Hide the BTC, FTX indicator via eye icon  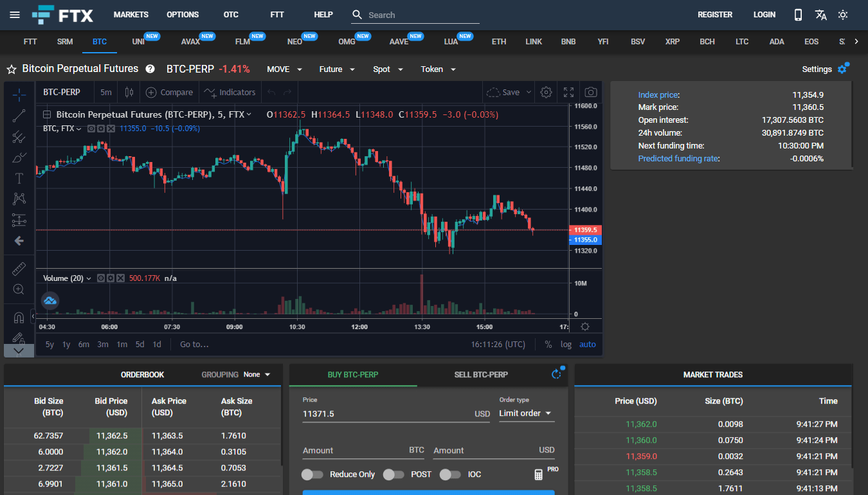(91, 129)
